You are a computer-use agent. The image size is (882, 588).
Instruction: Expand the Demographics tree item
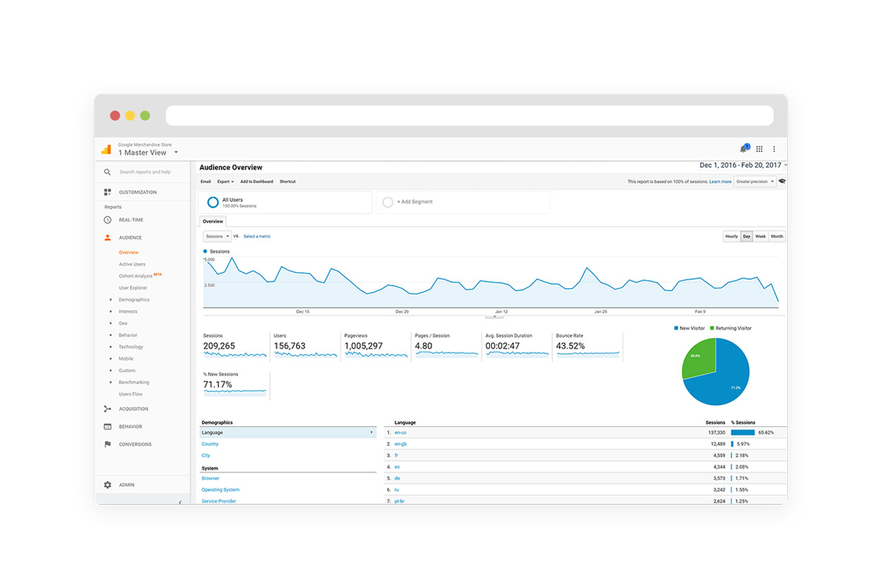point(111,300)
